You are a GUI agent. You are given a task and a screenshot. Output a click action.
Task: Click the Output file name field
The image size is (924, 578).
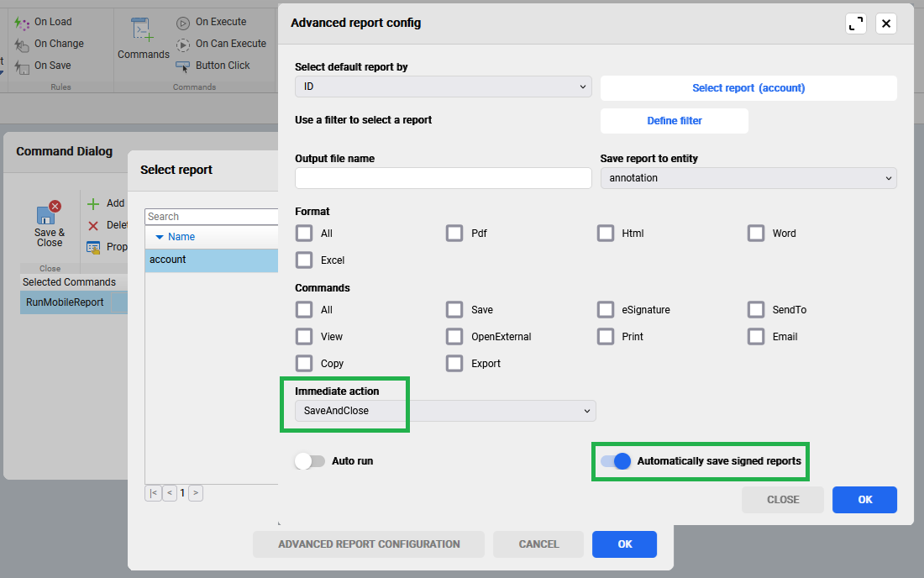click(x=444, y=178)
